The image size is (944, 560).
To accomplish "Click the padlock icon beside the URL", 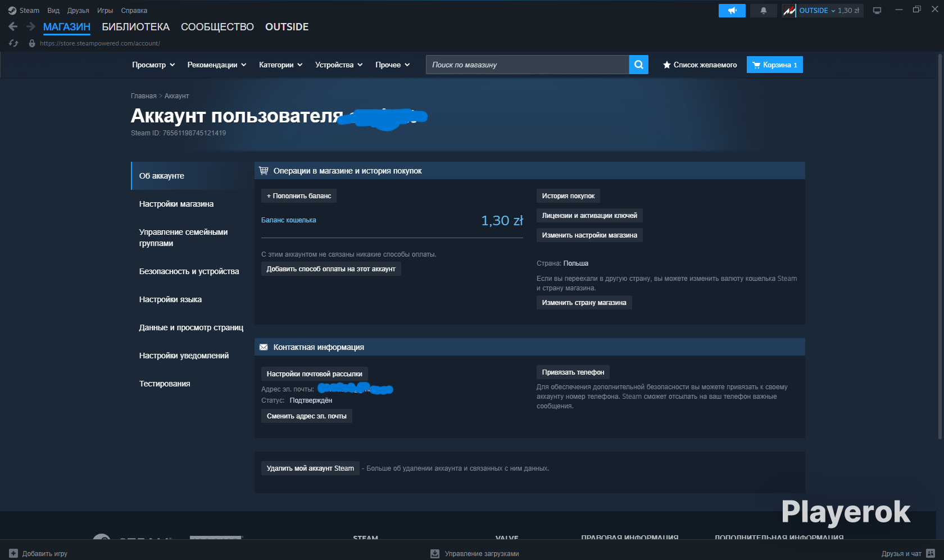I will click(x=32, y=43).
